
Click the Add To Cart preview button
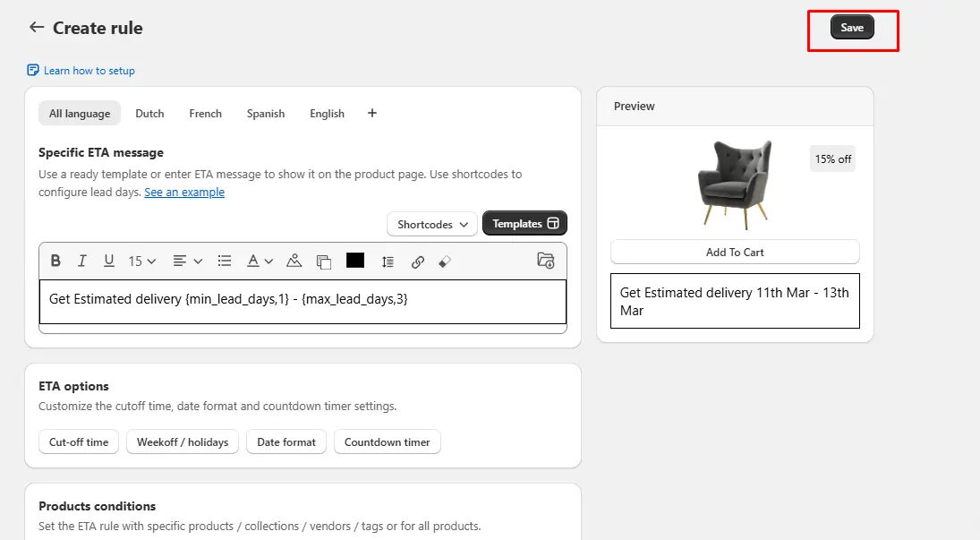tap(735, 253)
